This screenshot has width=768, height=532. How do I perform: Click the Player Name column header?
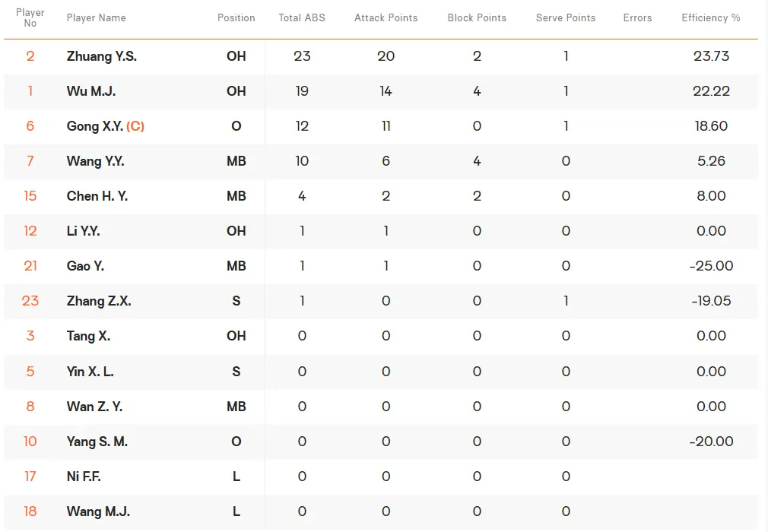[x=97, y=17]
